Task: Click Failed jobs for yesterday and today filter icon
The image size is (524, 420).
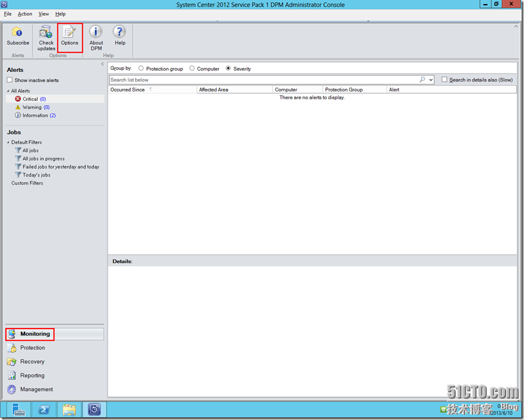Action: click(x=18, y=166)
